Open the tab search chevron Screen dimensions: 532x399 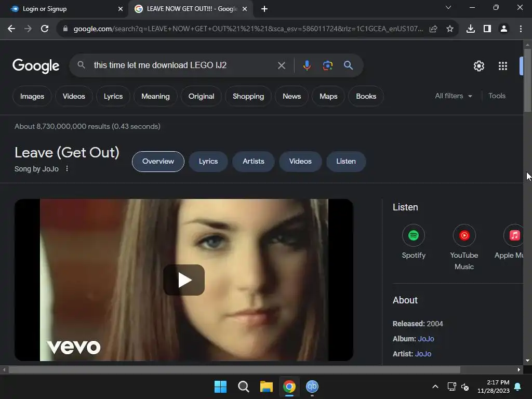click(448, 7)
